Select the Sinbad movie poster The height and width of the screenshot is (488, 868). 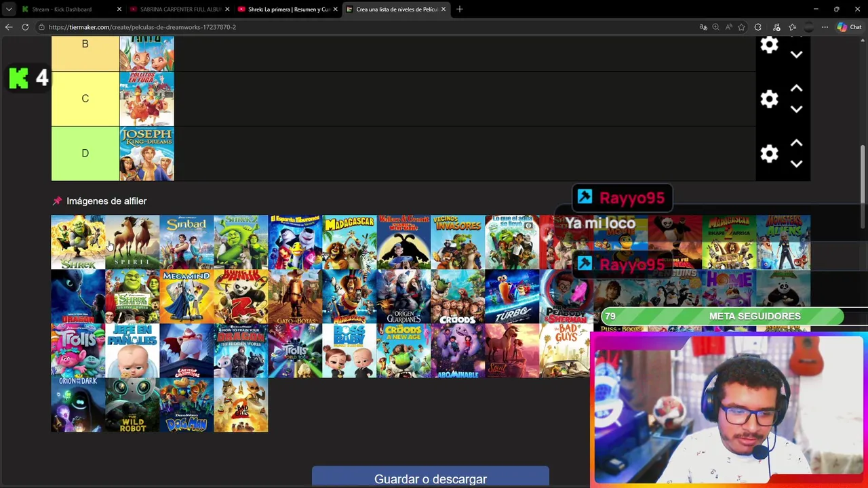click(186, 242)
